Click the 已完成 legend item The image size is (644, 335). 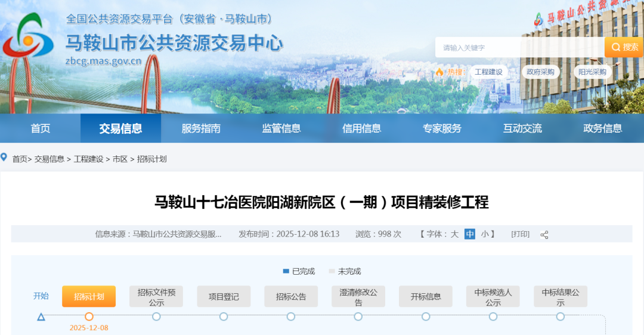pos(299,271)
